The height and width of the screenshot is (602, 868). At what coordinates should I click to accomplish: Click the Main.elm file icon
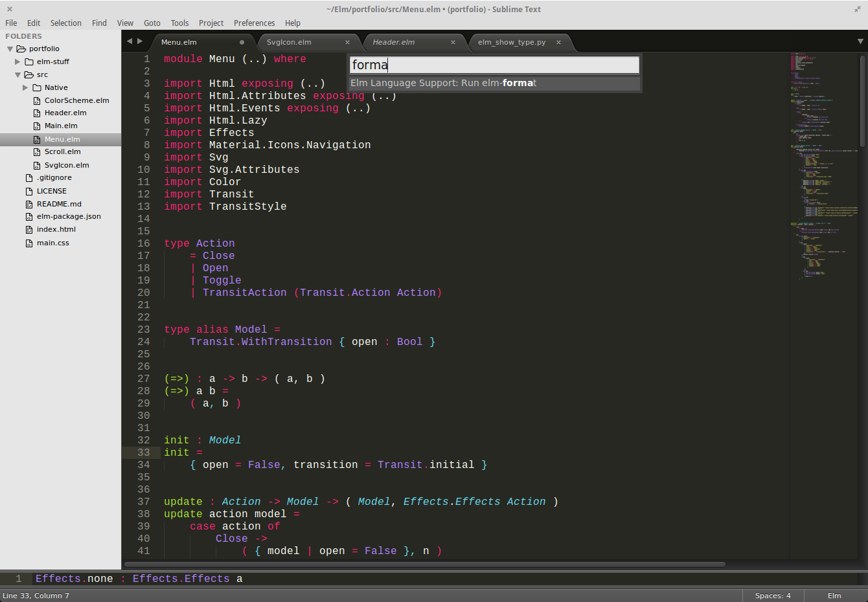click(x=37, y=126)
